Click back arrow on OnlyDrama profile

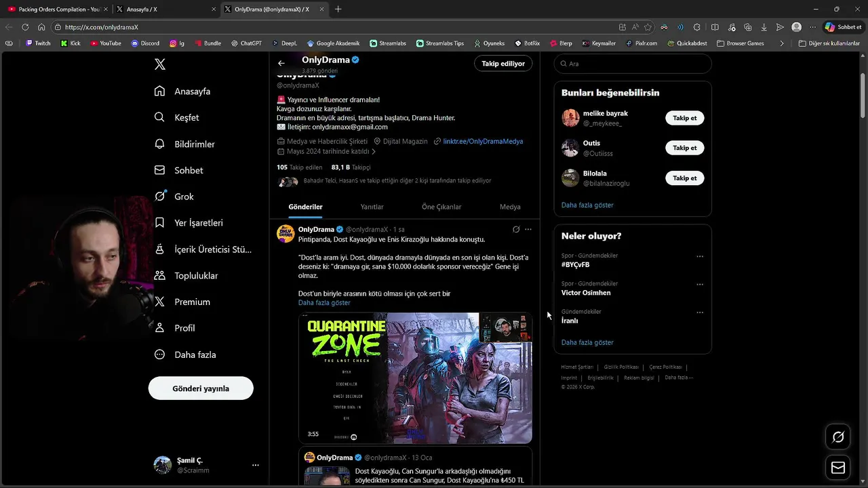281,63
